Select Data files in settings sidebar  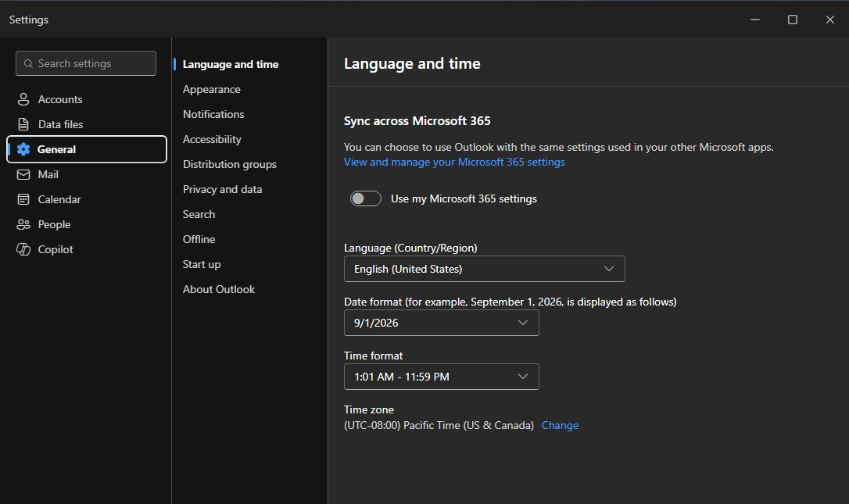(87, 124)
